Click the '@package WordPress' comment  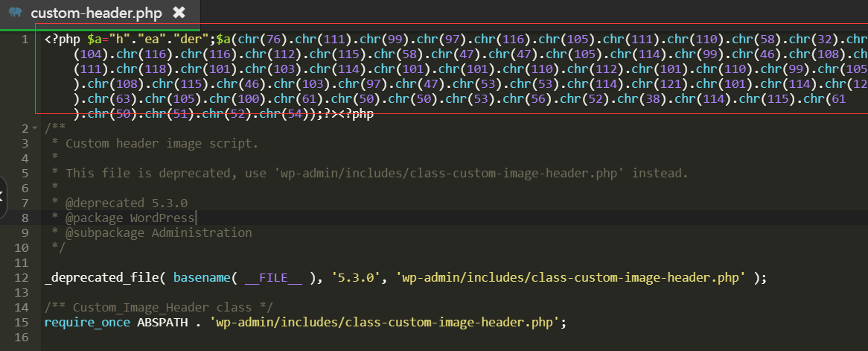pyautogui.click(x=130, y=218)
